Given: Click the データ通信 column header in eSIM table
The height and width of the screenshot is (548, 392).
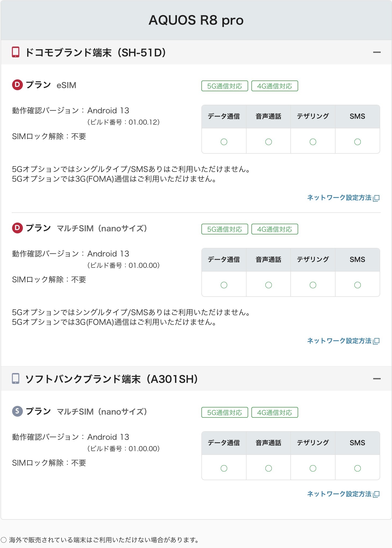Looking at the screenshot, I should [x=224, y=117].
